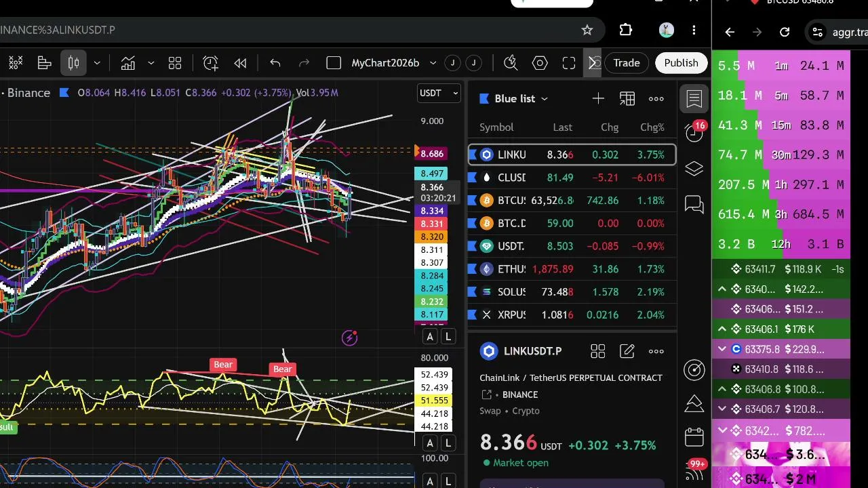Select the BTCUS row priced 63,526.8

point(572,201)
